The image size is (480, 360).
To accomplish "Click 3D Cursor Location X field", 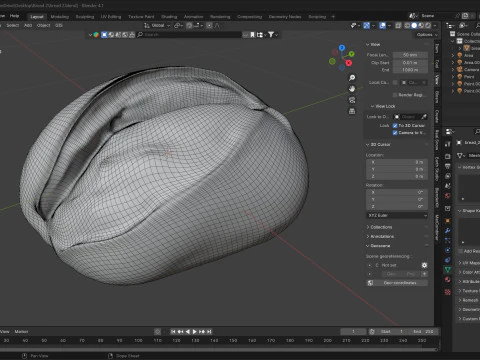I will pyautogui.click(x=397, y=162).
